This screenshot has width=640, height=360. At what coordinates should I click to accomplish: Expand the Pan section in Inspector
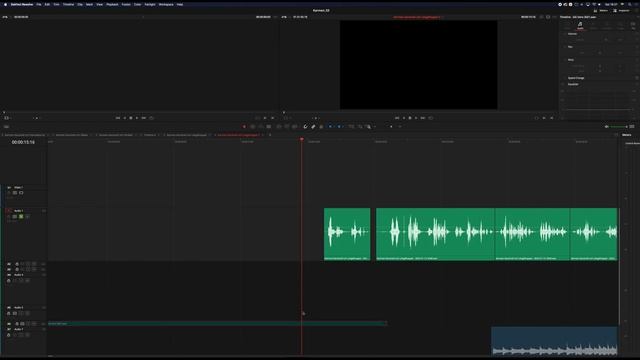point(570,47)
